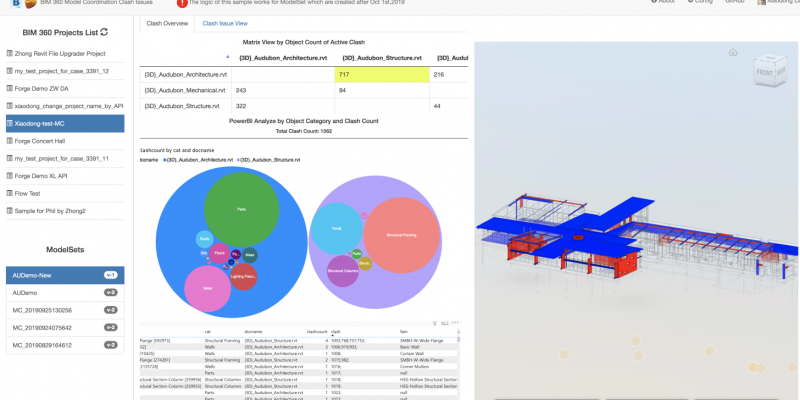Click the Structural Framing bubble in right chart

click(x=400, y=235)
